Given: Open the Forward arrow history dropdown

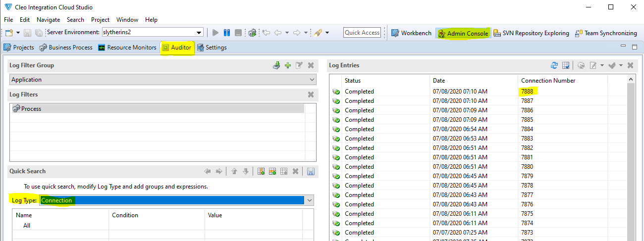Looking at the screenshot, I should click(x=306, y=33).
